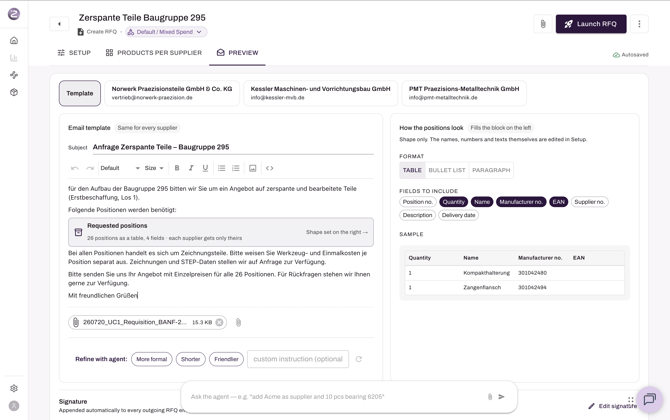Toggle underline formatting
670x420 pixels.
[x=205, y=168]
